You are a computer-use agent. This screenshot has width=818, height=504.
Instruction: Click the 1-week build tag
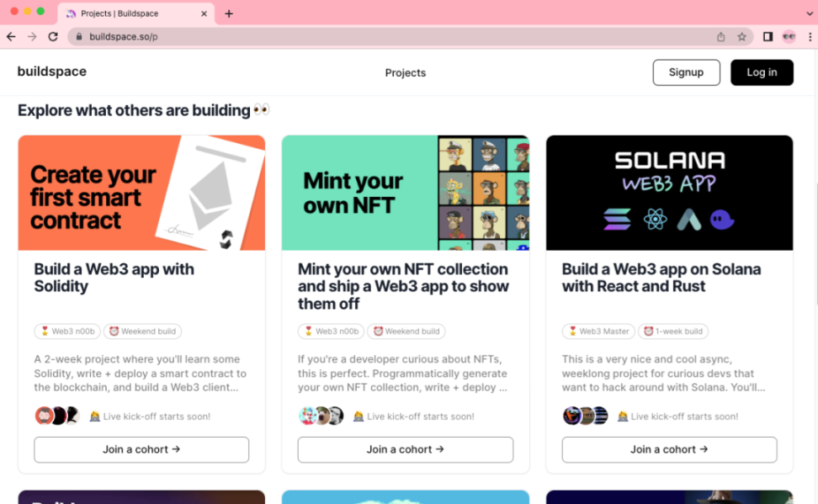point(673,332)
